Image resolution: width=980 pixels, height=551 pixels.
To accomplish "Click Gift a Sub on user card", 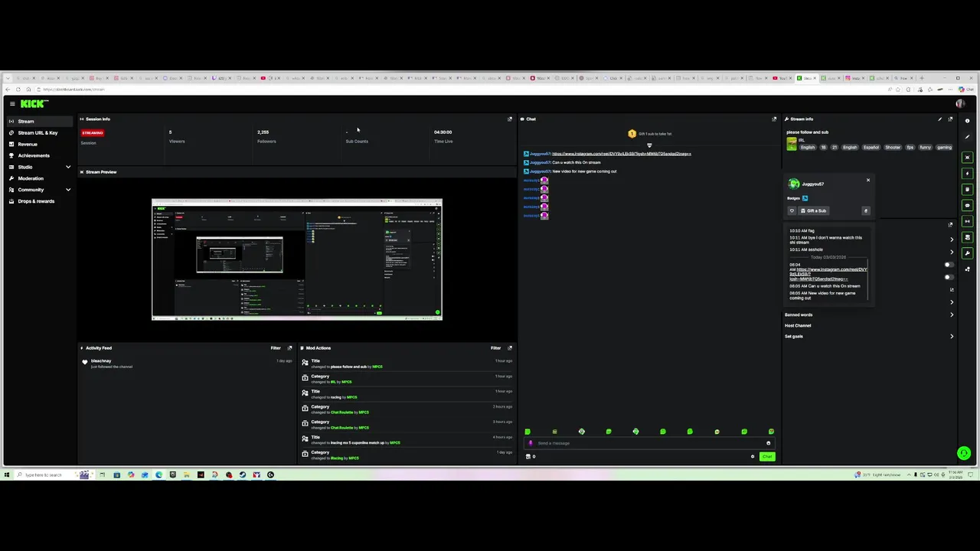I will coord(814,210).
